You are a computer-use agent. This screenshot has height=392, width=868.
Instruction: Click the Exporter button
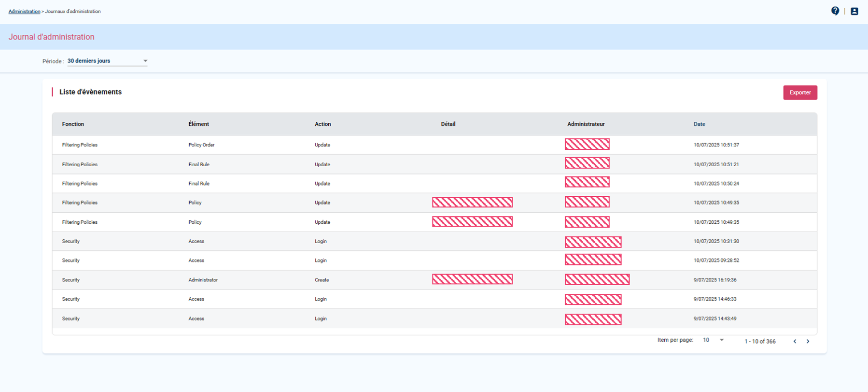pos(799,92)
